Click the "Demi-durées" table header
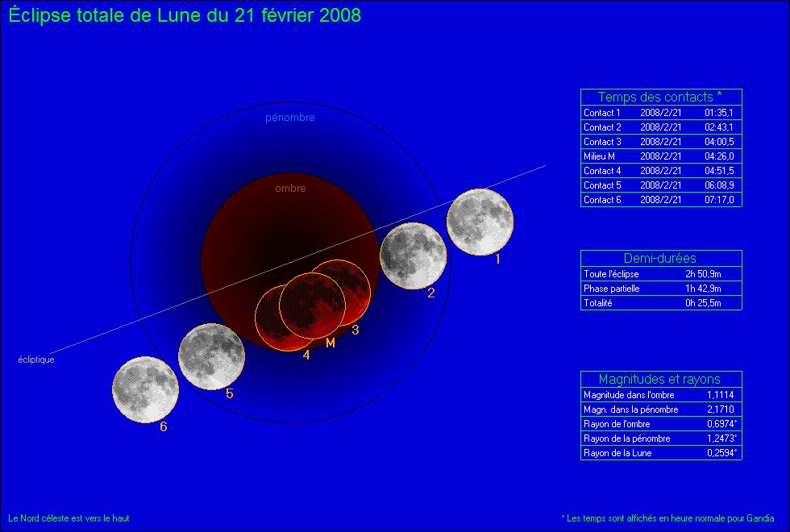Viewport: 790px width, 532px height. pos(660,258)
